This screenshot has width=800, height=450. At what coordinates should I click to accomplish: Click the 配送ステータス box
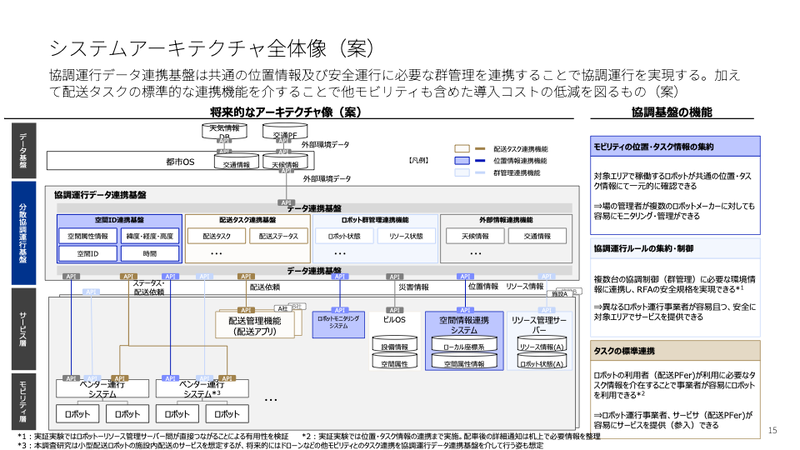(x=277, y=237)
